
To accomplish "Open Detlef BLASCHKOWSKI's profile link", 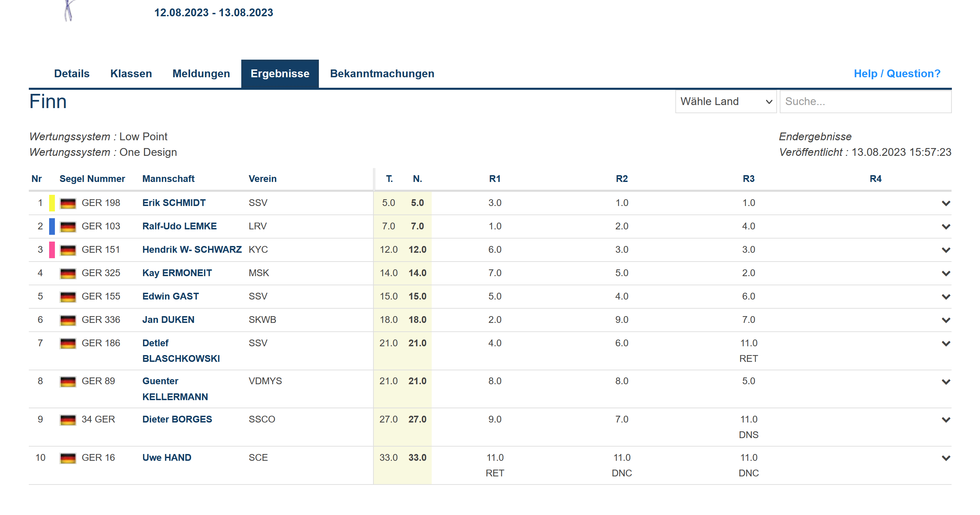I will [181, 351].
